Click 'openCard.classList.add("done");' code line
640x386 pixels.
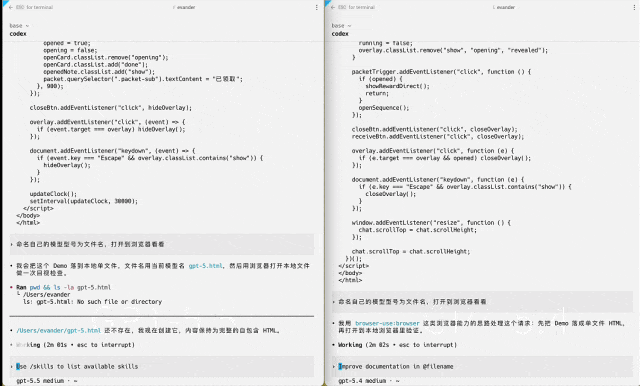(96, 64)
